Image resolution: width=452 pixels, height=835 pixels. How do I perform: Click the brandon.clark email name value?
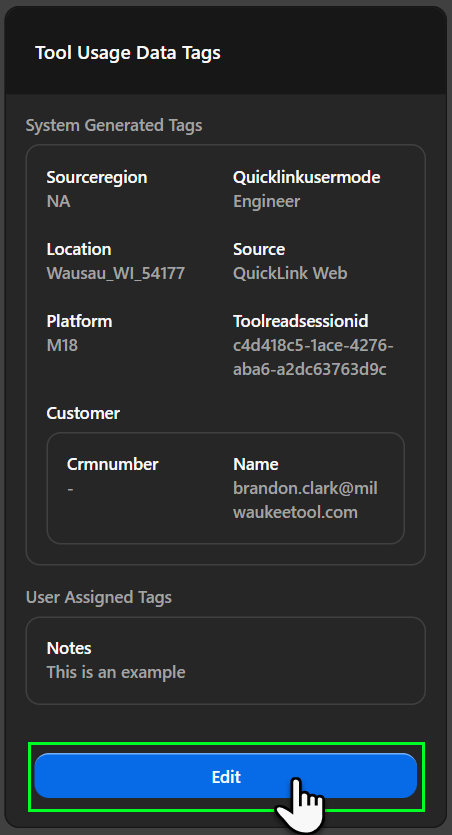[x=306, y=500]
